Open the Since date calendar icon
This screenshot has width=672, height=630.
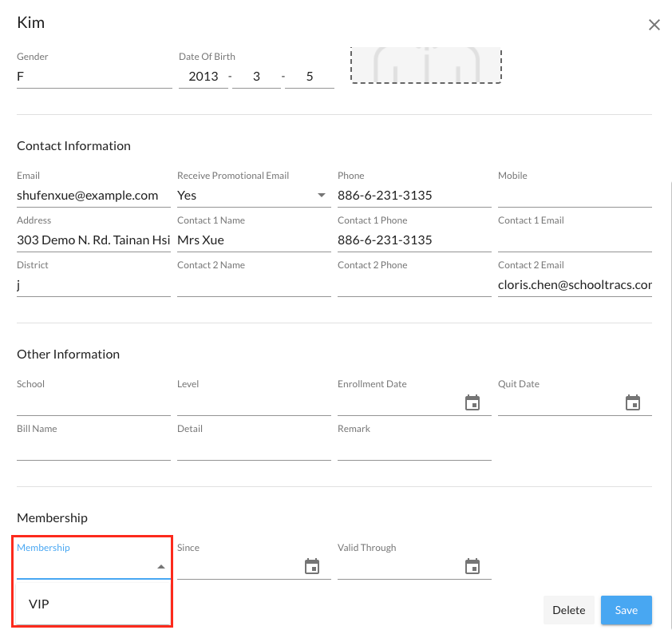(312, 567)
